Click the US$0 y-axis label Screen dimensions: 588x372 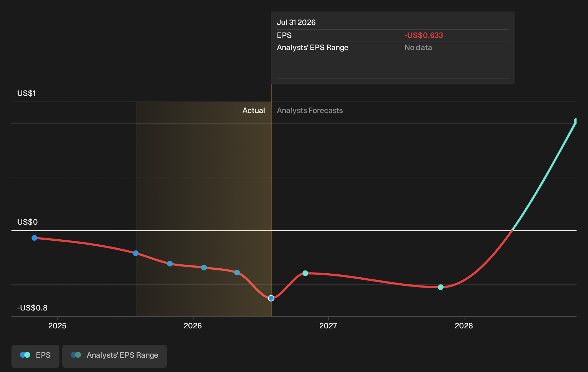point(28,222)
